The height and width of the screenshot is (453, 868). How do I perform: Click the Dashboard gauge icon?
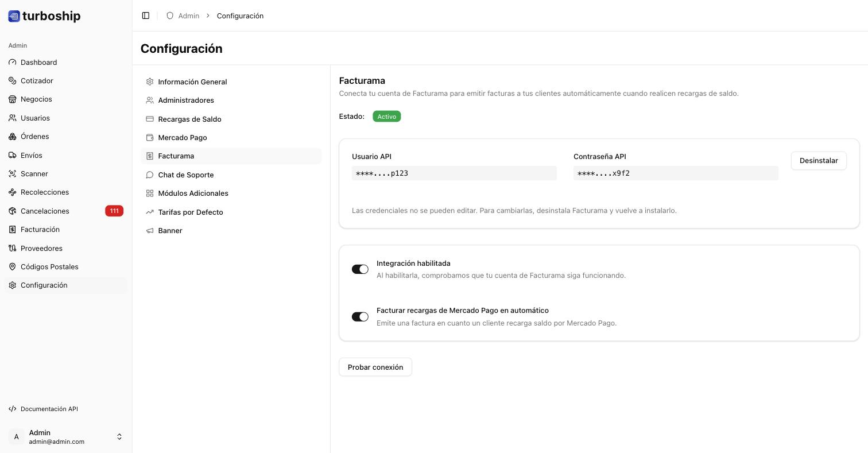[13, 62]
